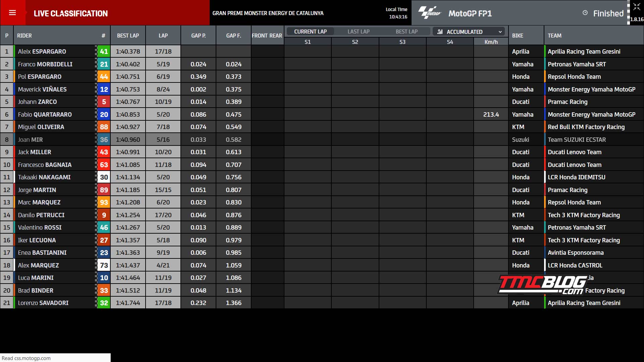644x362 pixels.
Task: Select rider Francesco BAGNAIA
Action: pos(45,165)
